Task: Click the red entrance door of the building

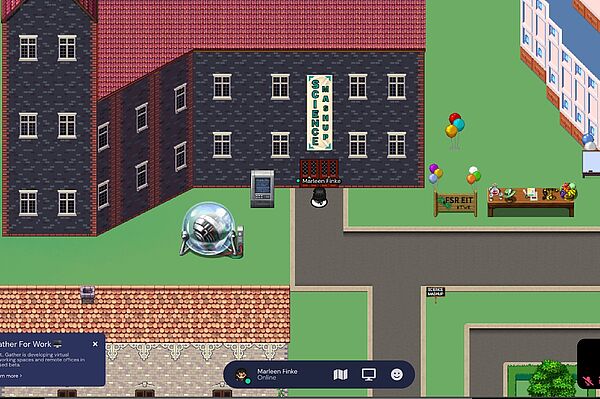Action: click(319, 172)
